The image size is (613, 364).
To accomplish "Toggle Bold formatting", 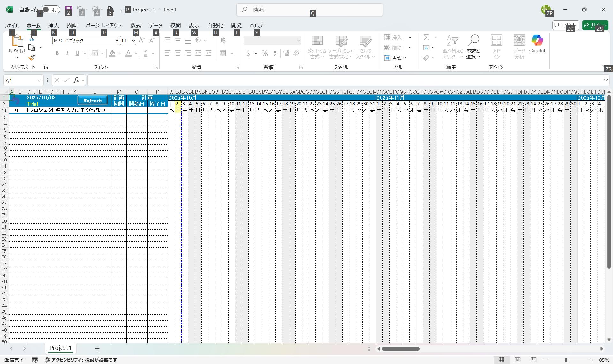I will 57,53.
